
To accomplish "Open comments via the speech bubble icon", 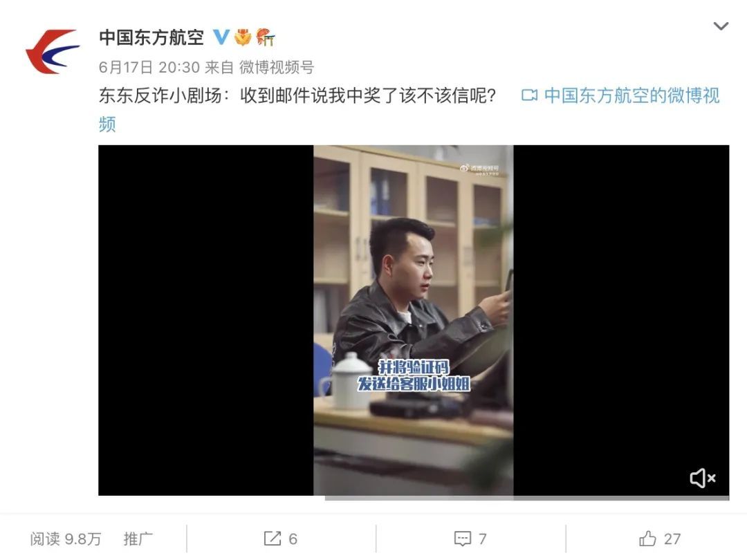I will [463, 539].
